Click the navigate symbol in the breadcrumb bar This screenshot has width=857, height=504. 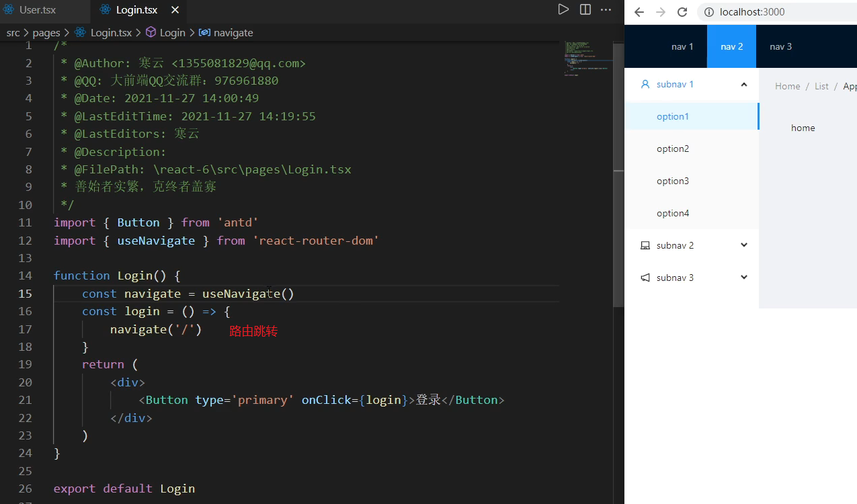[x=233, y=32]
